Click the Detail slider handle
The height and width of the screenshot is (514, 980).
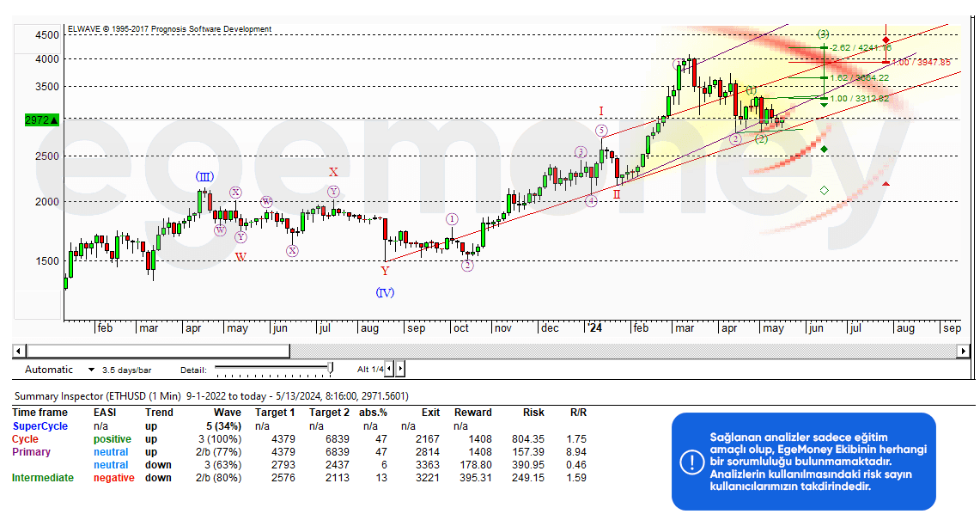(331, 369)
